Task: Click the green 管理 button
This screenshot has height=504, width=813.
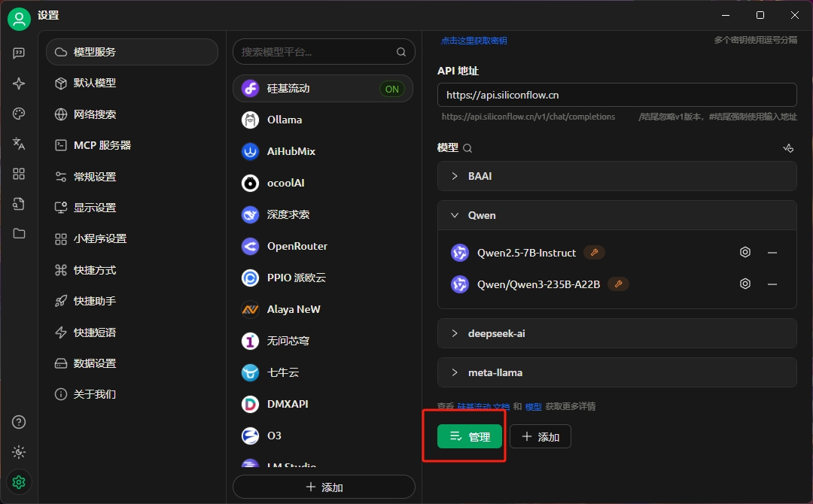Action: (x=470, y=436)
